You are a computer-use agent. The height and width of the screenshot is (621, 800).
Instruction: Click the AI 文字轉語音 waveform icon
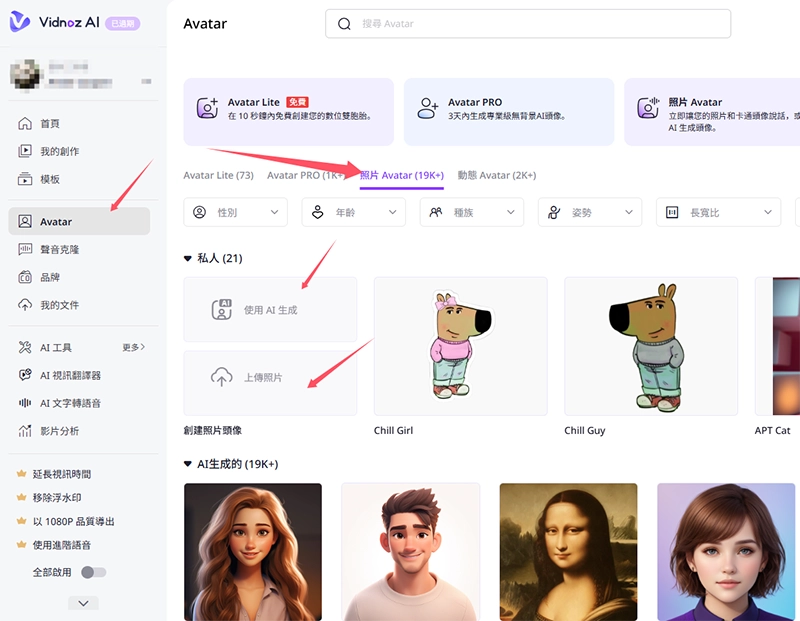(24, 403)
